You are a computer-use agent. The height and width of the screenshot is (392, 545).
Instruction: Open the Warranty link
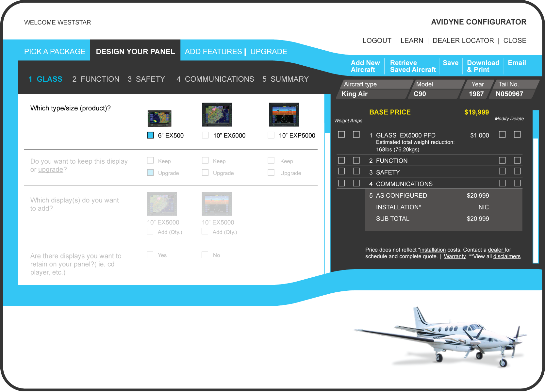pyautogui.click(x=454, y=256)
